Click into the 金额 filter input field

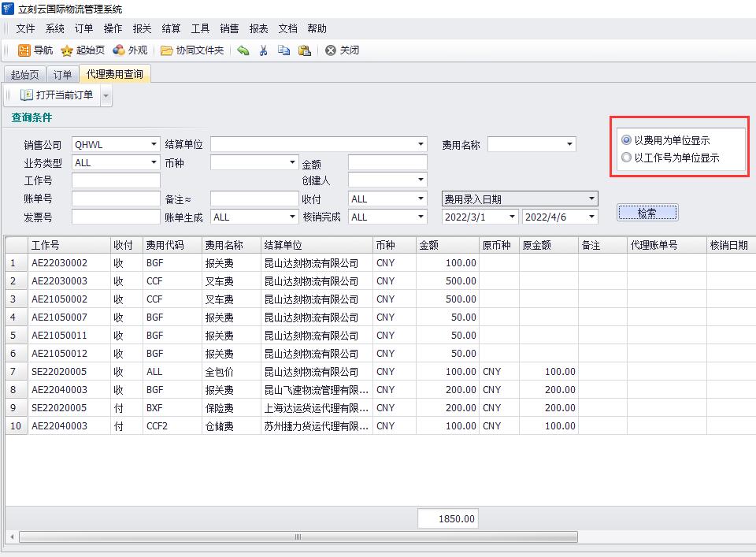point(387,162)
